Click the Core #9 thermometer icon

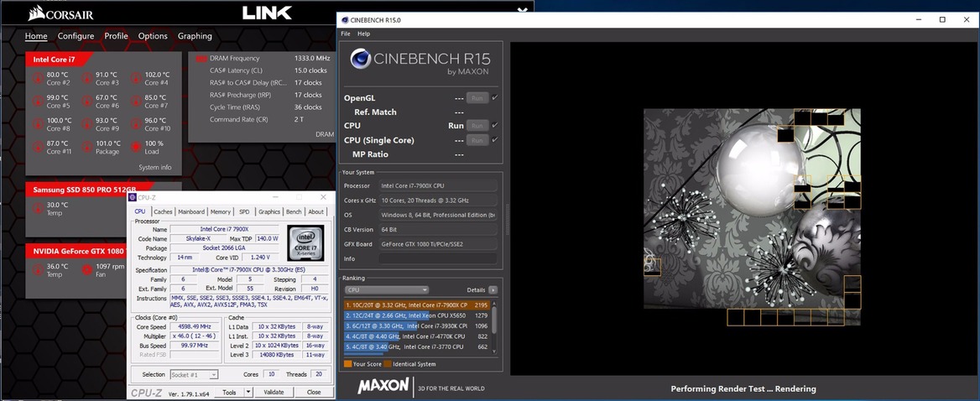pos(87,124)
